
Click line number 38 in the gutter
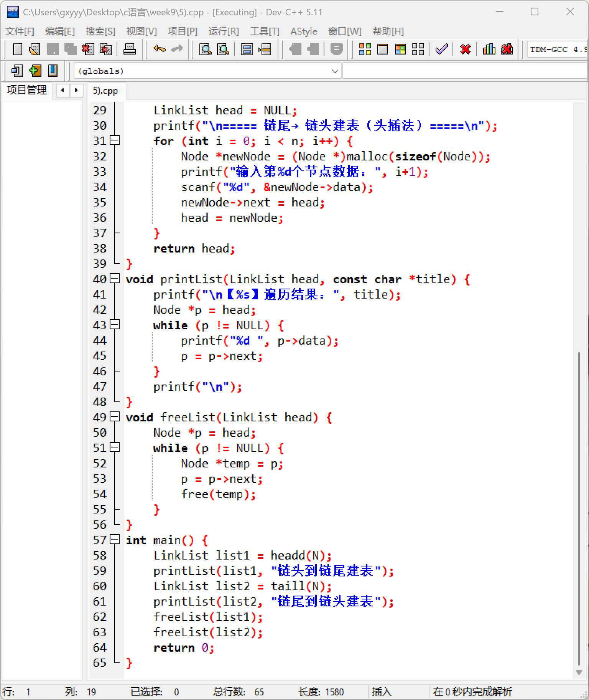[100, 248]
